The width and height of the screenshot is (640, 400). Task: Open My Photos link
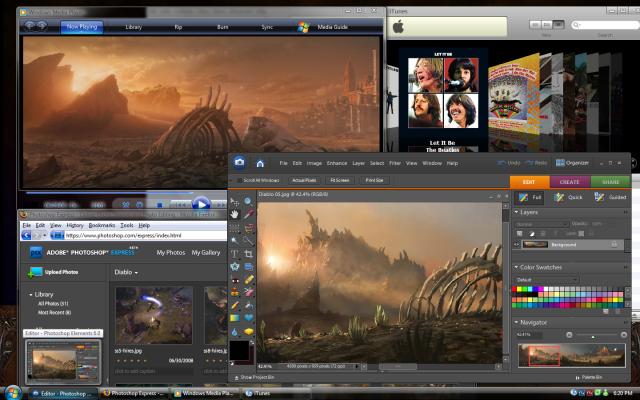pos(171,253)
